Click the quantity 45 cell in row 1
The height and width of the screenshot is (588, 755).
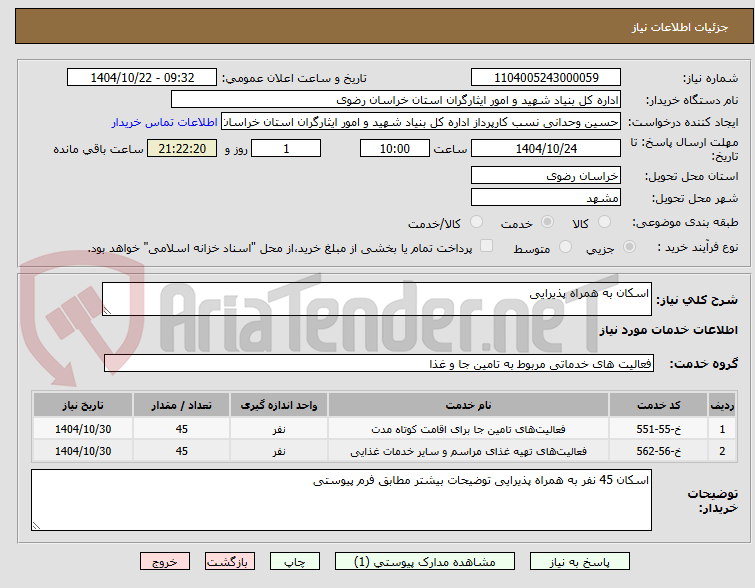pos(182,429)
